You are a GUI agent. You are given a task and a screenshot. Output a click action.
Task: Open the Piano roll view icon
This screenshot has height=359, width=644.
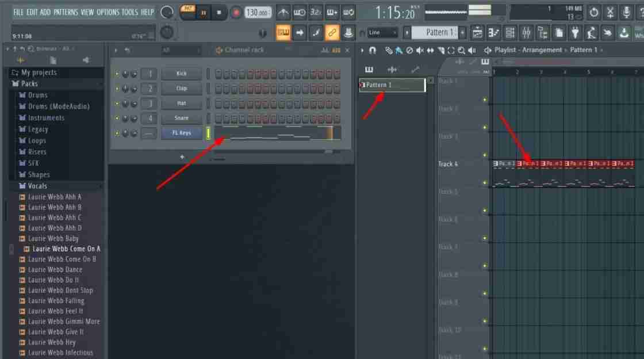pos(494,33)
